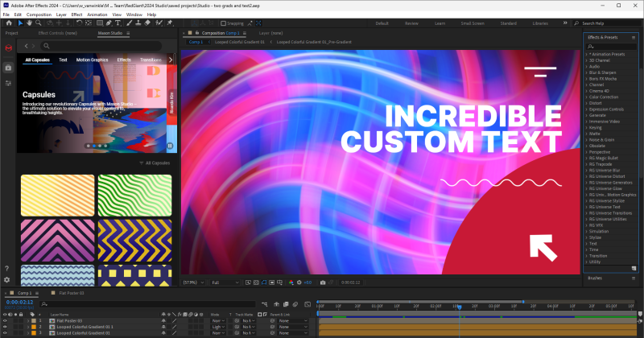Screen dimensions: 644x338
Task: Take a snapshot with the camera icon
Action: 323,282
